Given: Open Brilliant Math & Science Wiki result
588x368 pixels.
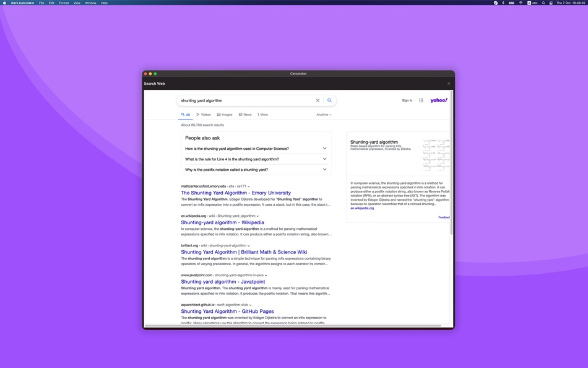Looking at the screenshot, I should click(x=244, y=252).
